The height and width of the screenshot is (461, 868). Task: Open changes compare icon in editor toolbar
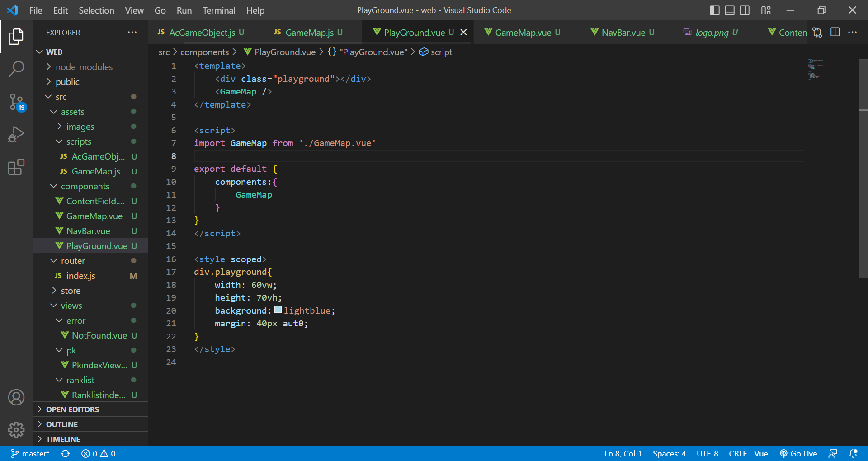pyautogui.click(x=817, y=32)
